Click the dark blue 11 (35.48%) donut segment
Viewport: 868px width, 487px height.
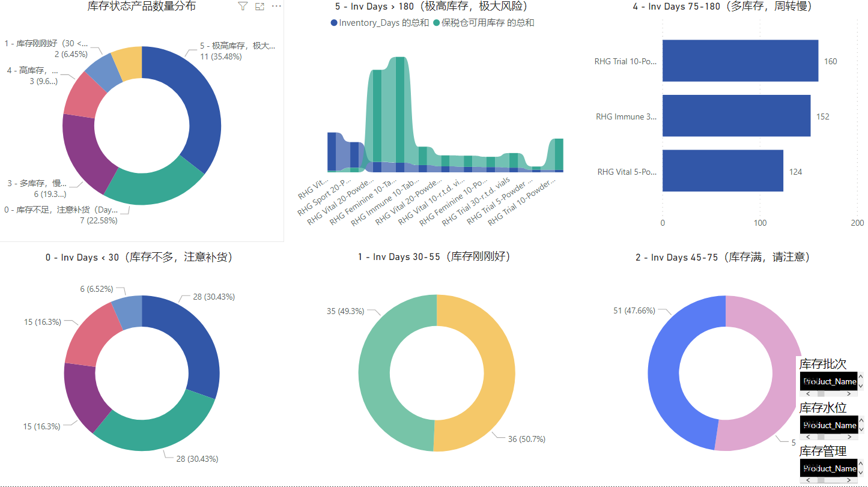pyautogui.click(x=201, y=108)
